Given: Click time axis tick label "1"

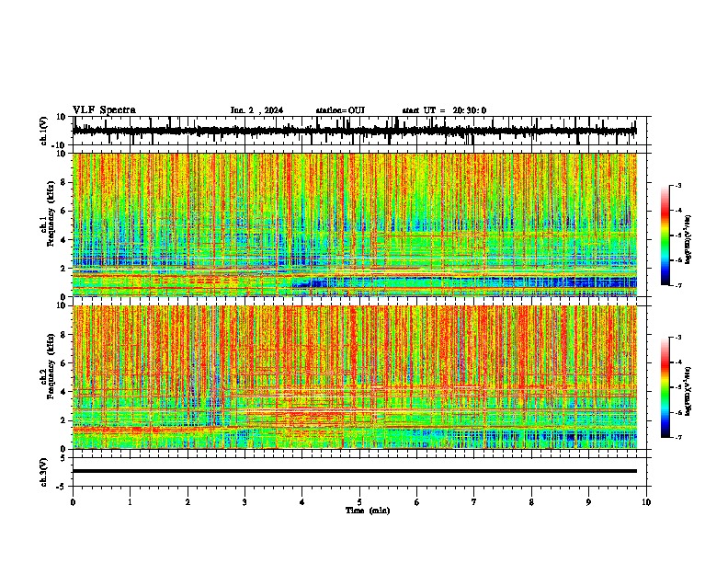Looking at the screenshot, I should (130, 502).
